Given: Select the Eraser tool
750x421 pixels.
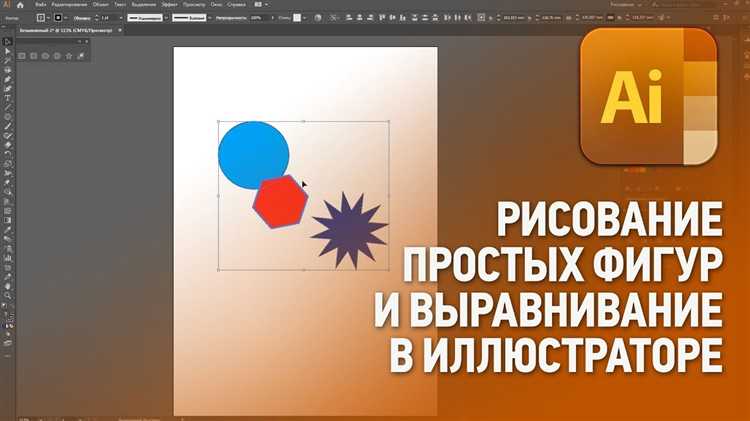Looking at the screenshot, I should tap(7, 145).
